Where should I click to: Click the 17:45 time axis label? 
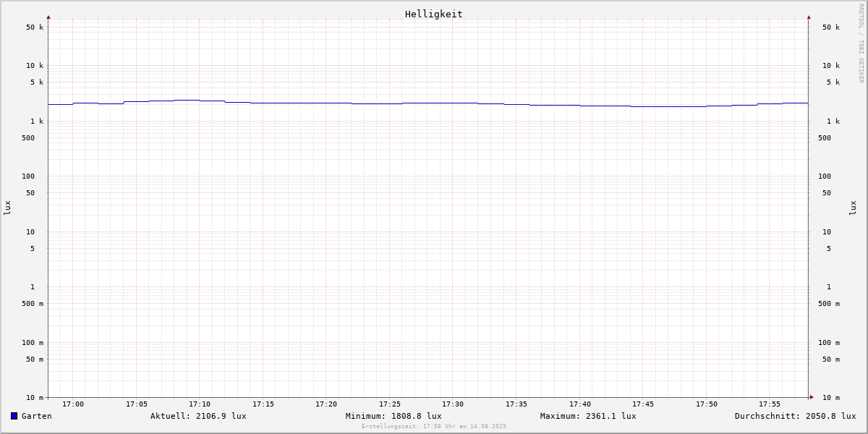[x=643, y=404]
